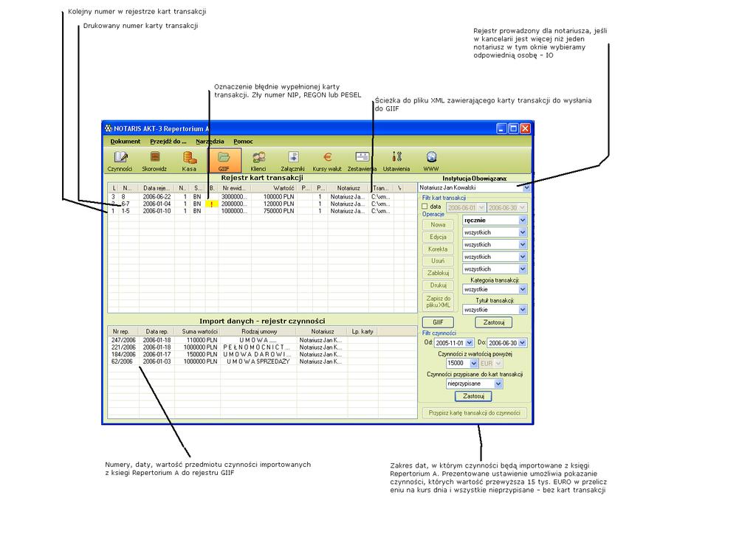Viewport: 756px width, 537px height.
Task: Click Przypisz kartę transakcji do czynności
Action: (x=475, y=413)
